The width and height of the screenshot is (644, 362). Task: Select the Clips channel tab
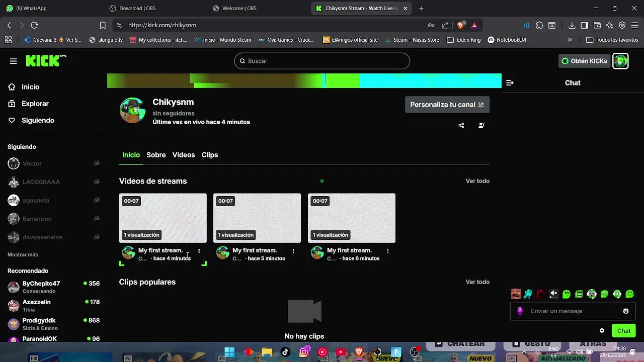point(210,155)
